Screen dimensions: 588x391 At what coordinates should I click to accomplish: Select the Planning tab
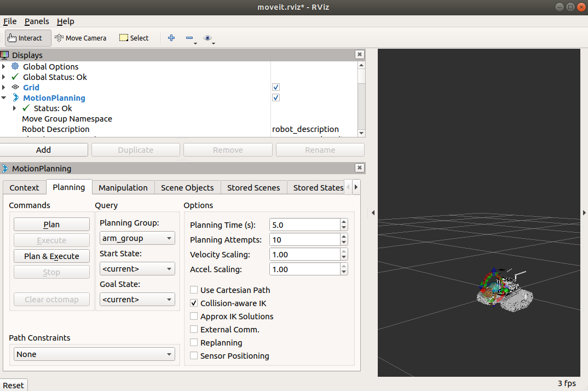[x=69, y=187]
